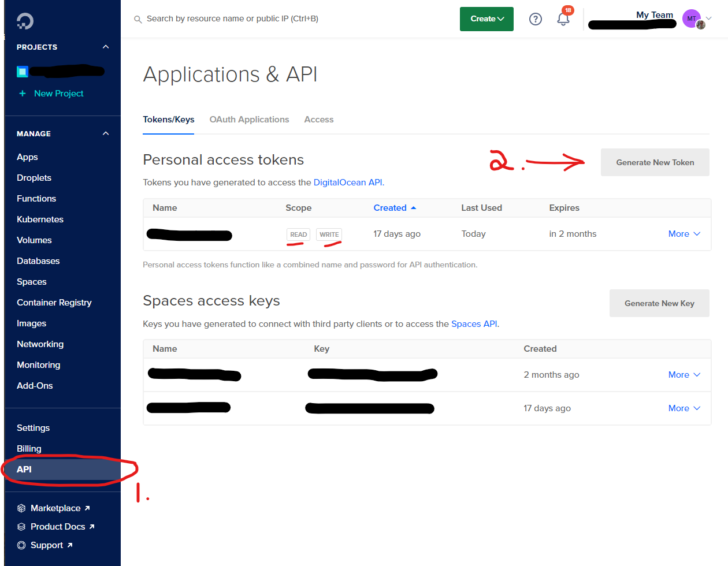The image size is (728, 566).
Task: Open Spaces in the sidebar
Action: point(32,282)
